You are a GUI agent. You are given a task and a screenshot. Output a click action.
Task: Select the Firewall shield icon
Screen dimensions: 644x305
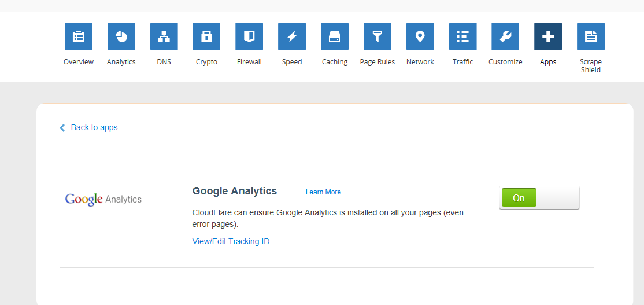pyautogui.click(x=249, y=36)
